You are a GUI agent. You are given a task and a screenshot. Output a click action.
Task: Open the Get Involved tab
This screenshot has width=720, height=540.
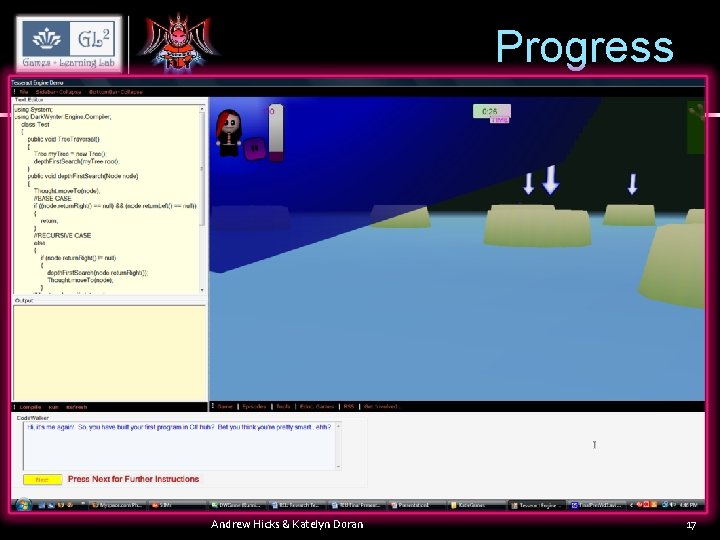[382, 406]
